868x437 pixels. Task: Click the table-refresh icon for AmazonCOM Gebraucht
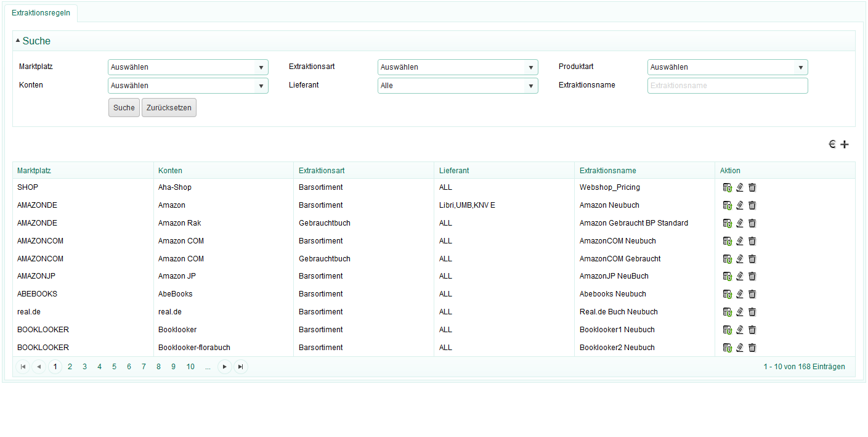coord(728,259)
